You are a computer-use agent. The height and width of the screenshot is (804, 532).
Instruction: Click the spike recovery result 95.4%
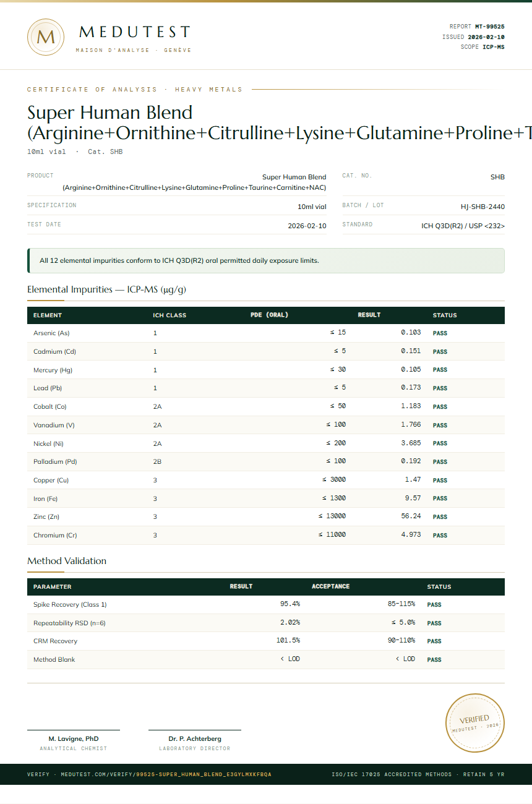290,604
